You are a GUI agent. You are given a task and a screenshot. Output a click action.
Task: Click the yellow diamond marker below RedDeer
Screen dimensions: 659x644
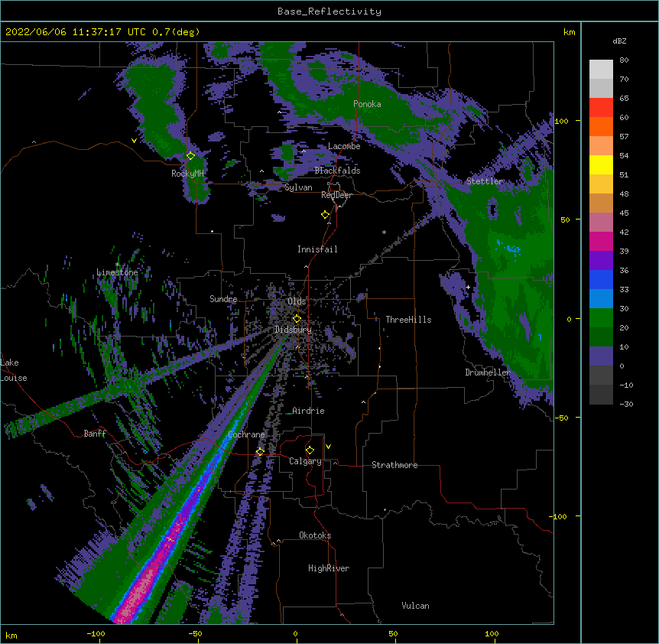coord(326,215)
